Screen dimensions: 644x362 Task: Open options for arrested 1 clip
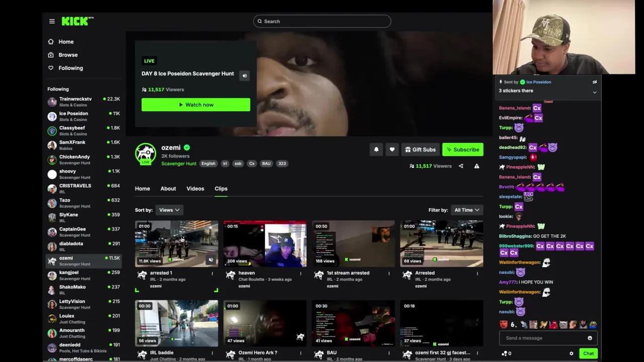(x=212, y=274)
